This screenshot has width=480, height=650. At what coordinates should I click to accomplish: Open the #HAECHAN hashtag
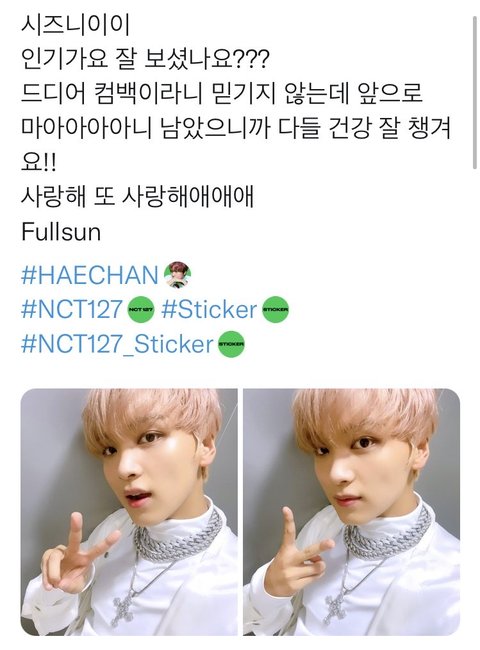[x=90, y=275]
